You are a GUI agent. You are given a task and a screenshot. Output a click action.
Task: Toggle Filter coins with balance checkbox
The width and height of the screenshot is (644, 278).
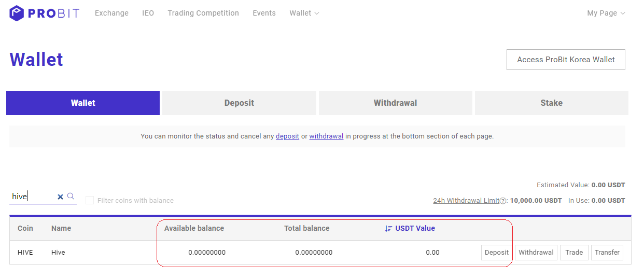pyautogui.click(x=90, y=200)
